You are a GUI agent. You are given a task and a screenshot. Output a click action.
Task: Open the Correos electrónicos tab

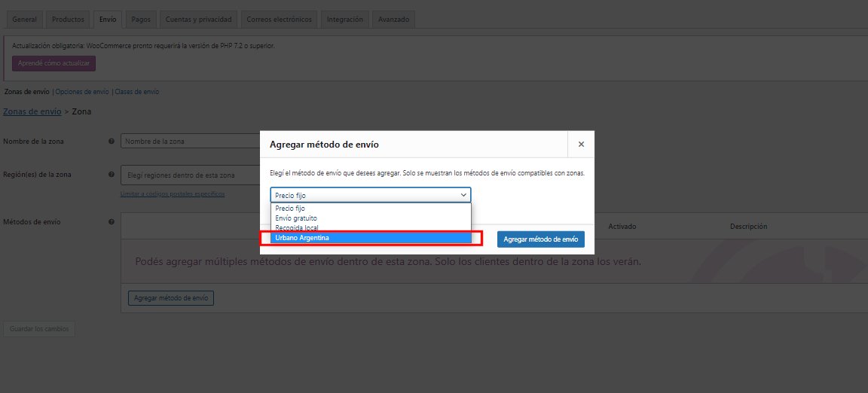click(x=279, y=20)
